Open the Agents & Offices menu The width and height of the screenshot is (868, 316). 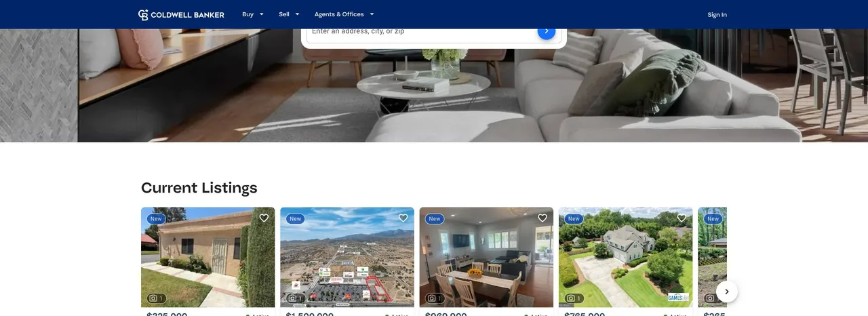click(x=339, y=14)
